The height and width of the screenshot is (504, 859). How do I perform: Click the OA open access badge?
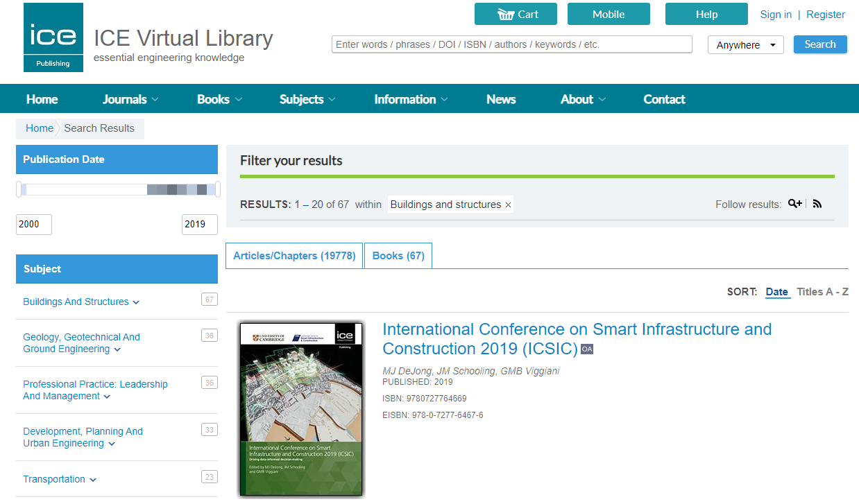coord(587,349)
